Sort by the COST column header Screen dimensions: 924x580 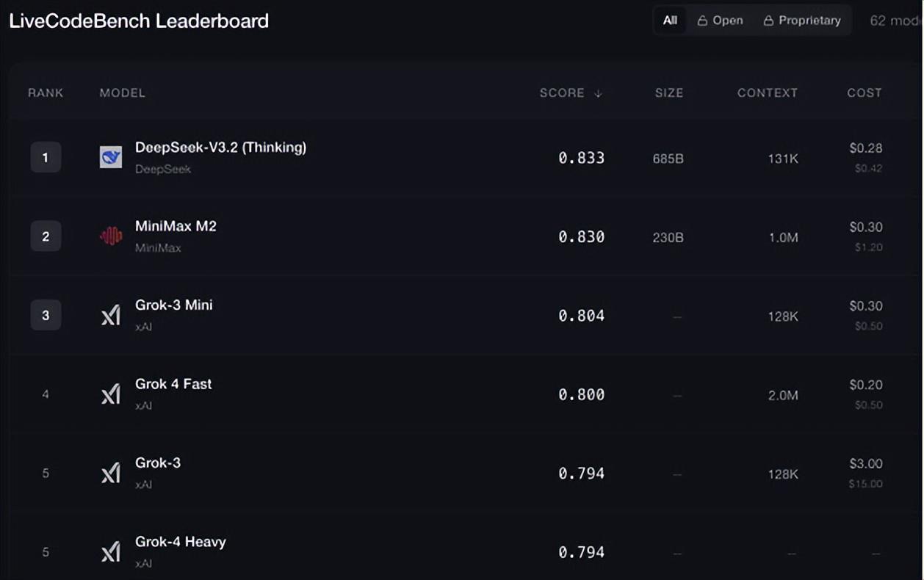[x=864, y=93]
